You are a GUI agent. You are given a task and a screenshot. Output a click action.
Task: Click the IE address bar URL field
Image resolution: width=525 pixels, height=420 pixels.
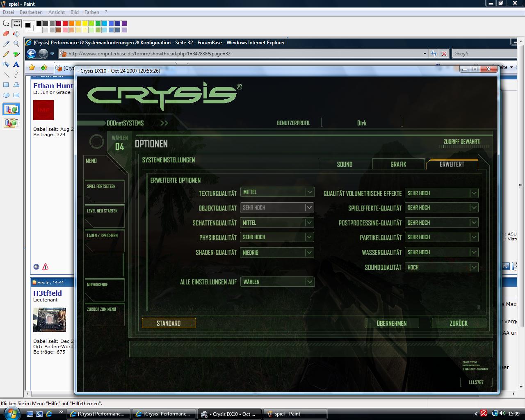click(244, 53)
